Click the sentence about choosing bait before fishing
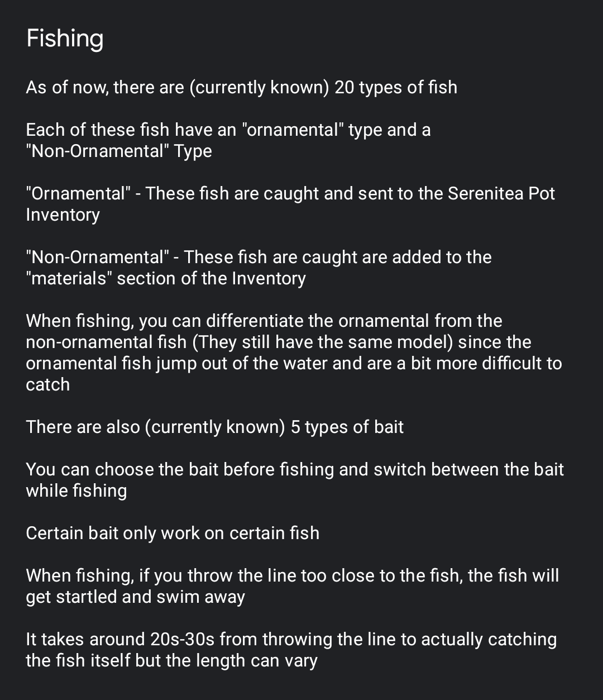 [295, 480]
